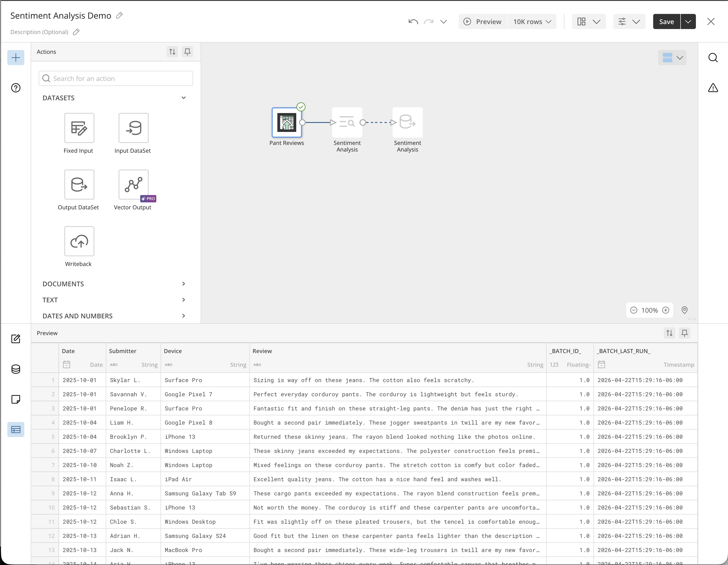Open the settings sliders dropdown

(x=629, y=22)
